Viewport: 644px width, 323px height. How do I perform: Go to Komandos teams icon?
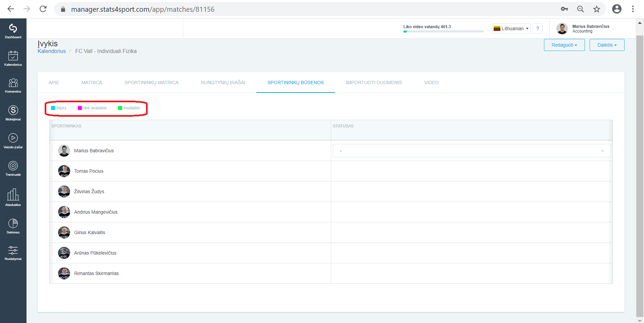click(x=13, y=83)
